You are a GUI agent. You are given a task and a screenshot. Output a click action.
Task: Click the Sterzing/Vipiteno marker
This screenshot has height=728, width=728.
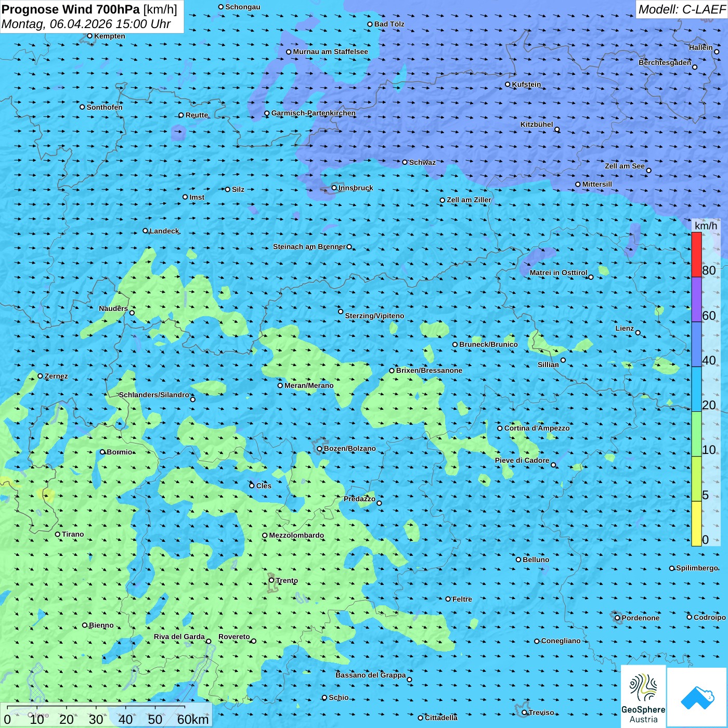[341, 311]
